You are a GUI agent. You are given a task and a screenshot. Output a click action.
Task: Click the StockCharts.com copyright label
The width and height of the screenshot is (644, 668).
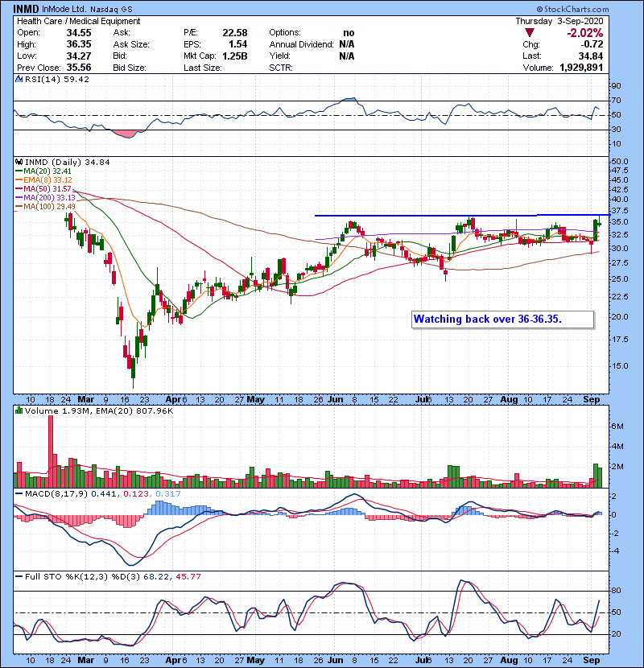pyautogui.click(x=573, y=9)
